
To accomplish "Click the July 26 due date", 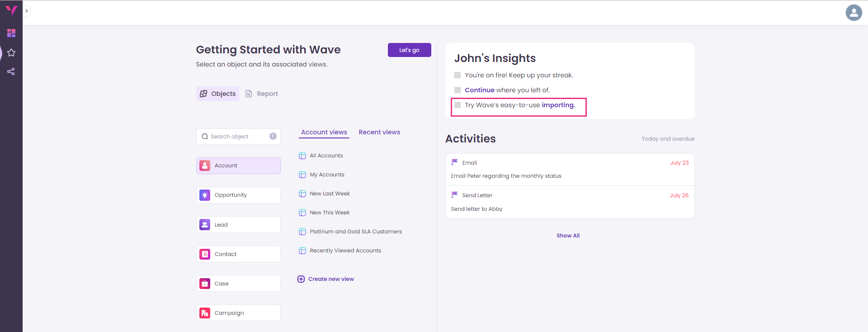I will pyautogui.click(x=679, y=195).
